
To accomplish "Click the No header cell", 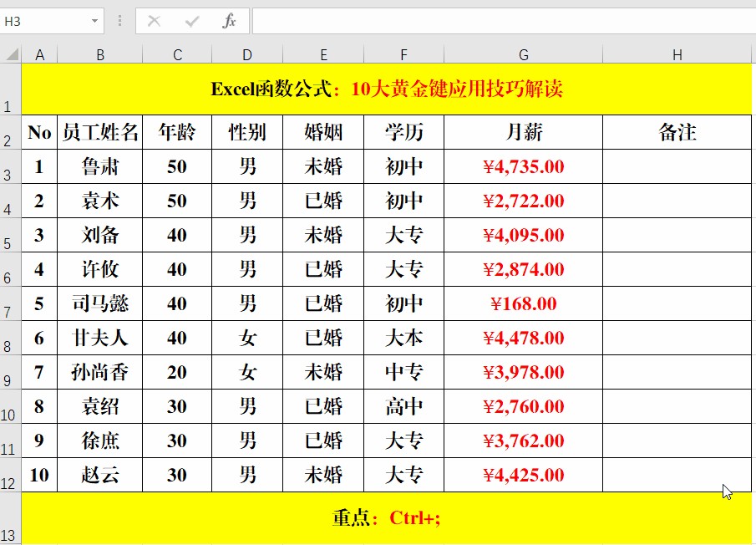I will coord(39,132).
